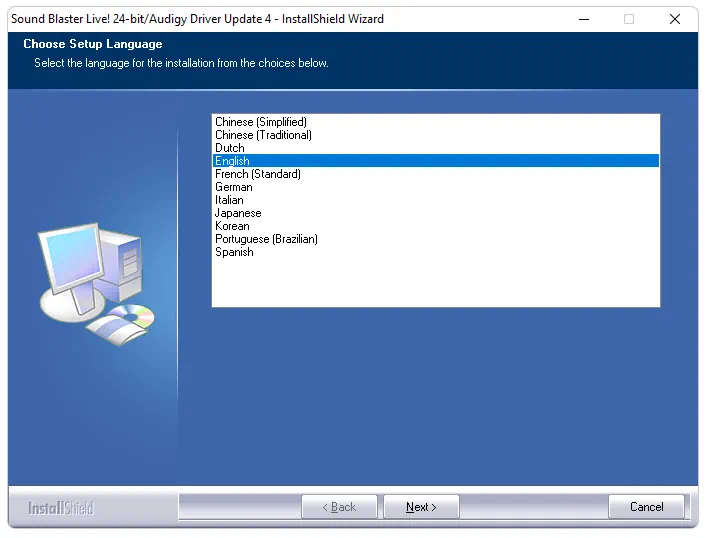This screenshot has width=707, height=538.
Task: Click the computer and CD illustration
Action: tap(95, 285)
